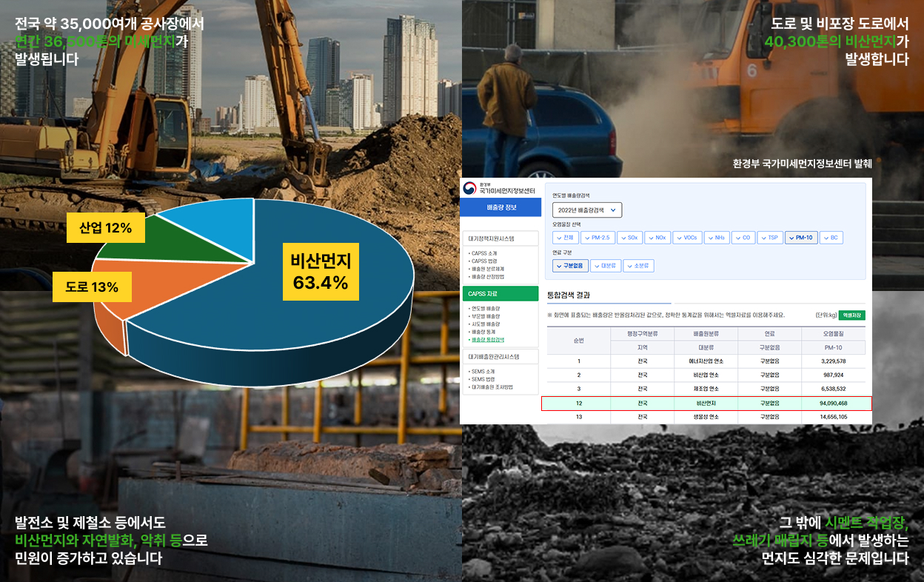Select the 구분없음 fuel classification
This screenshot has width=924, height=582.
(x=569, y=266)
